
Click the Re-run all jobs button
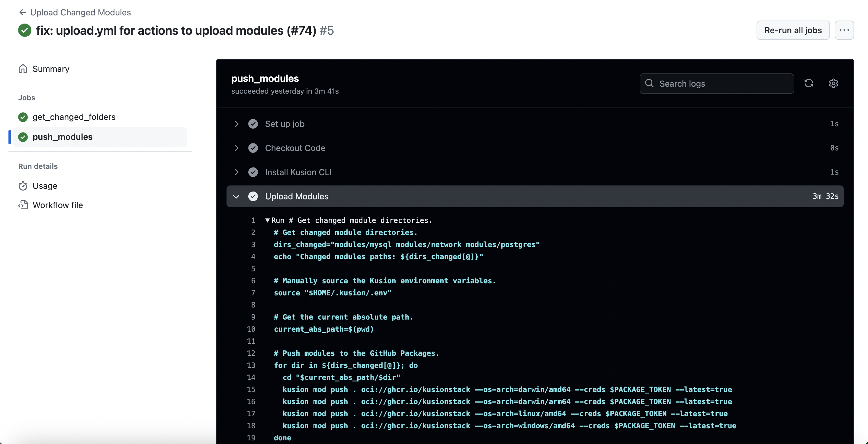click(x=792, y=30)
